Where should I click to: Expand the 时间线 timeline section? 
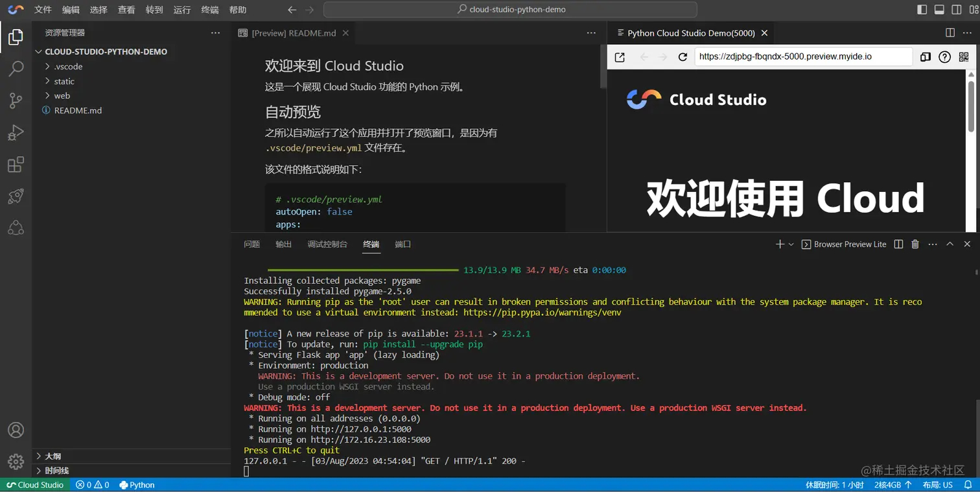click(132, 471)
